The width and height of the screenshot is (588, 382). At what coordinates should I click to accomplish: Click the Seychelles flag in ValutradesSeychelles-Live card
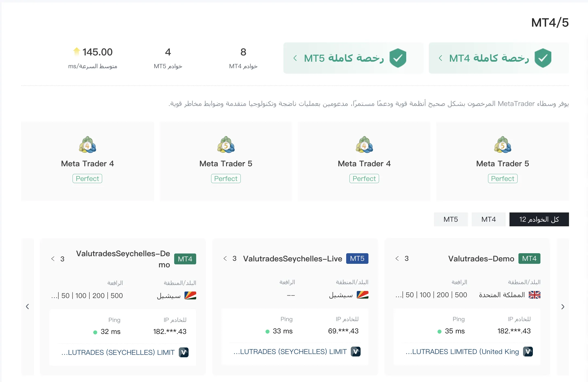click(x=362, y=295)
